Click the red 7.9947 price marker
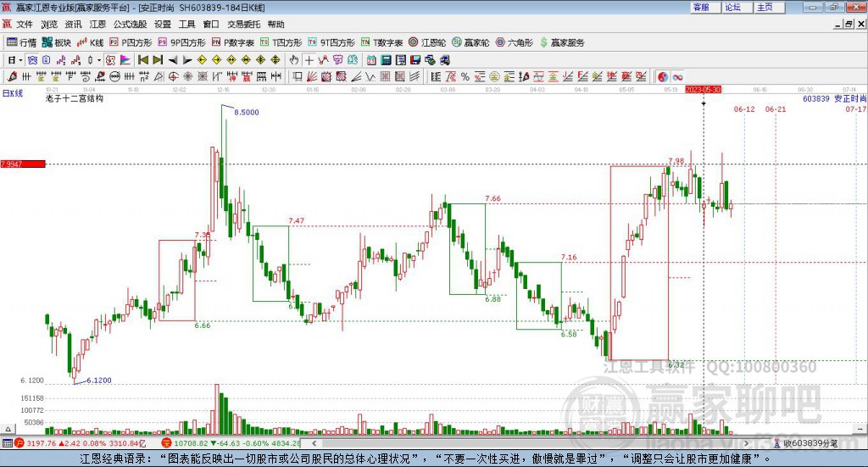 pos(23,164)
